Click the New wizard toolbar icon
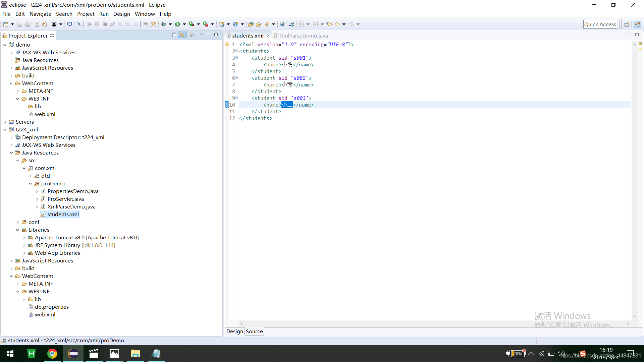 coord(6,24)
